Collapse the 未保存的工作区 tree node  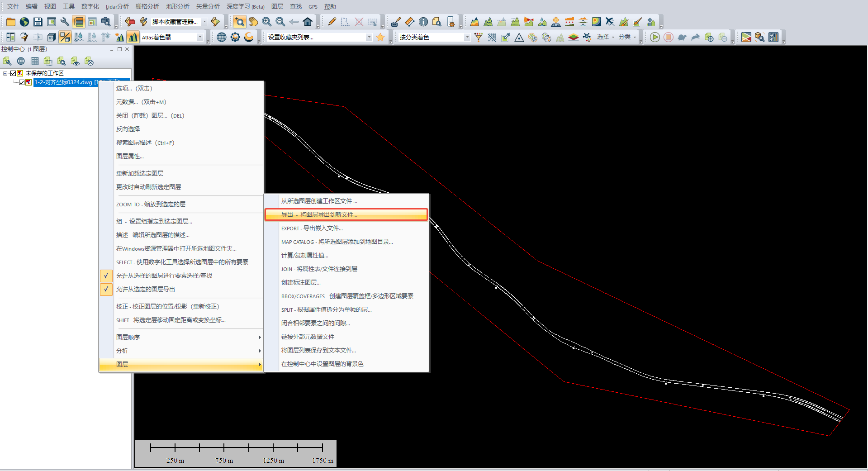click(5, 73)
